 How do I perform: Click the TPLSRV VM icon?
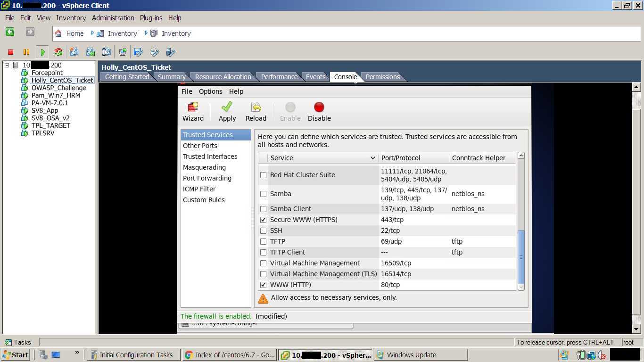click(x=25, y=133)
